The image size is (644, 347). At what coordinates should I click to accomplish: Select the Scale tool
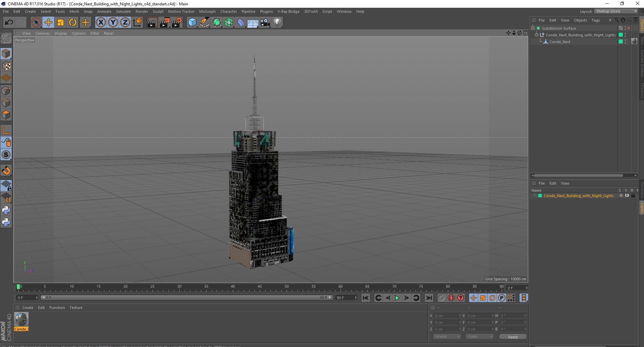point(61,23)
